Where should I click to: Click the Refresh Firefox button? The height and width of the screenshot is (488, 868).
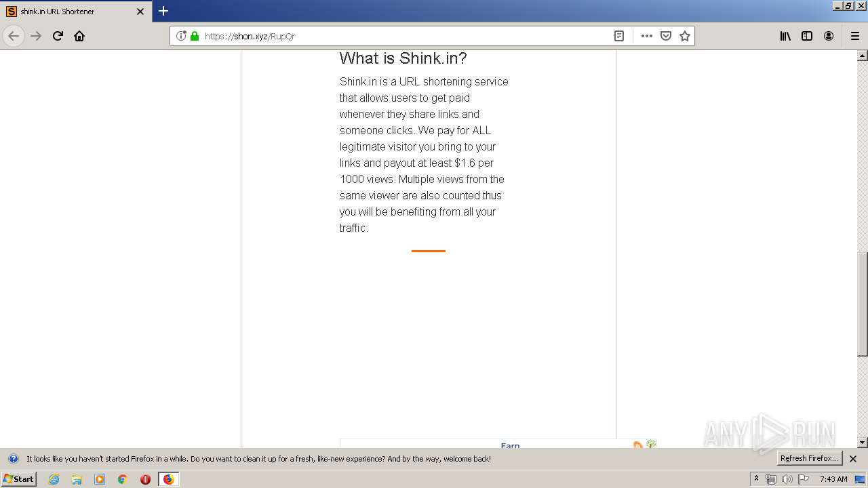pos(810,458)
